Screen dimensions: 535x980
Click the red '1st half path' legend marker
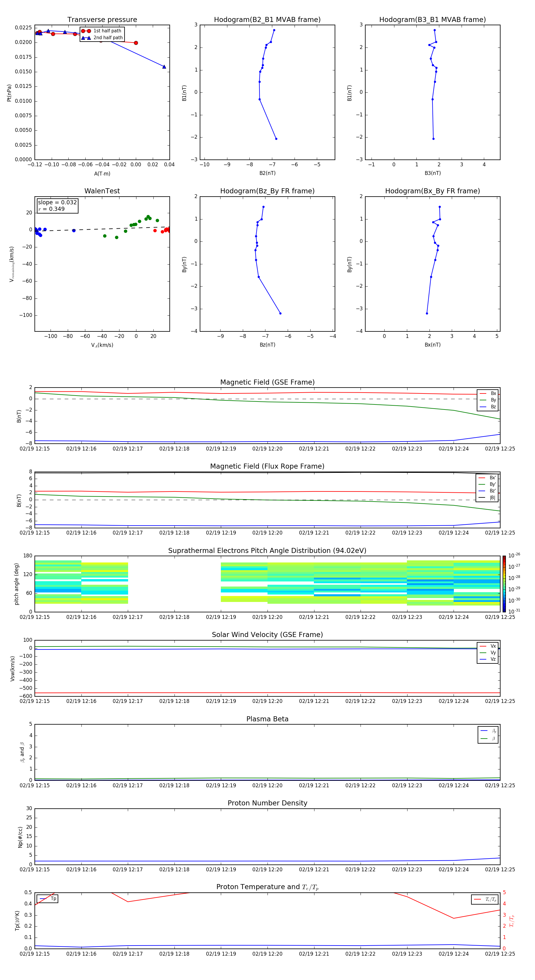pos(86,31)
